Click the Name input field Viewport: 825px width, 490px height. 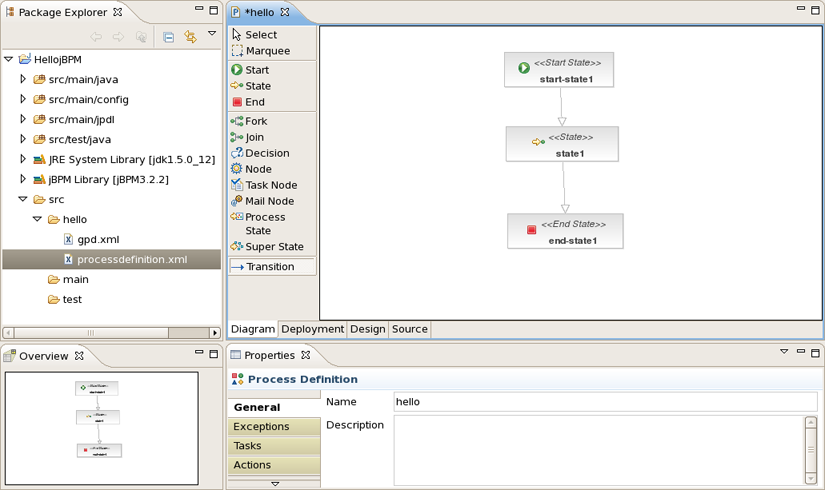pyautogui.click(x=604, y=402)
